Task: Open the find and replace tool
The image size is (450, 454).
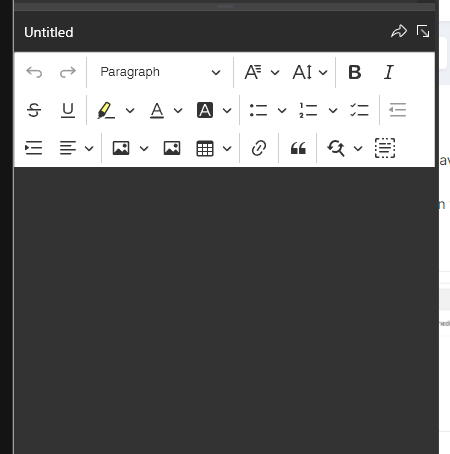Action: pos(336,148)
